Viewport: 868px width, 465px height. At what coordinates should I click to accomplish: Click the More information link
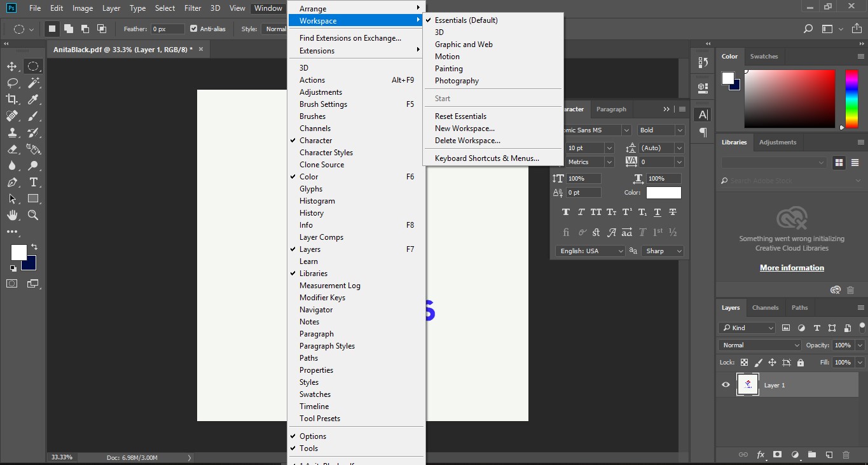coord(792,267)
